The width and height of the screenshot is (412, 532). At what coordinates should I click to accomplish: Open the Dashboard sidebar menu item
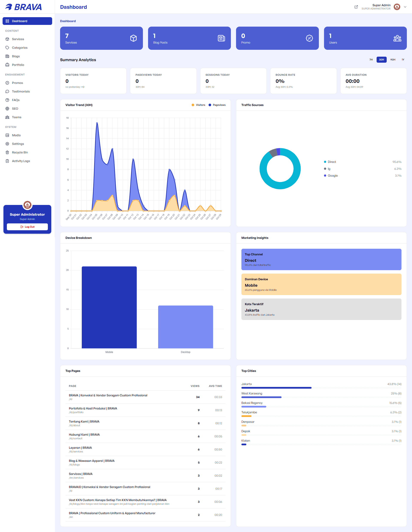[27, 21]
